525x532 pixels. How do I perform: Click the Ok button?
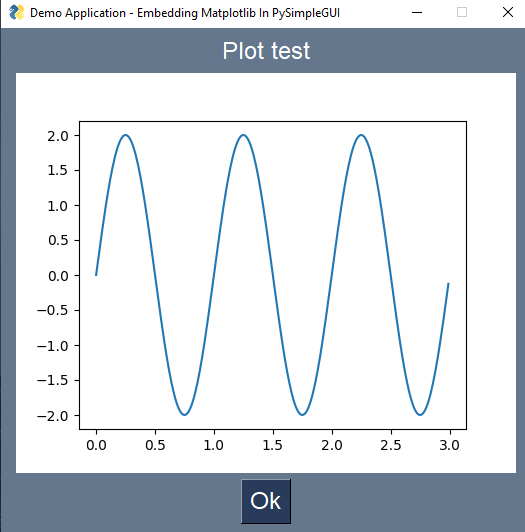[x=266, y=501]
